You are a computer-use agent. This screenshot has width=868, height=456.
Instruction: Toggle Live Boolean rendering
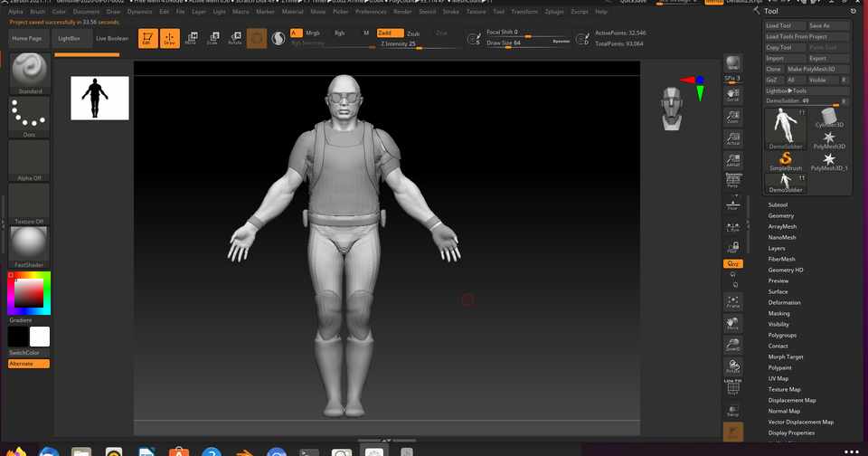[x=112, y=38]
